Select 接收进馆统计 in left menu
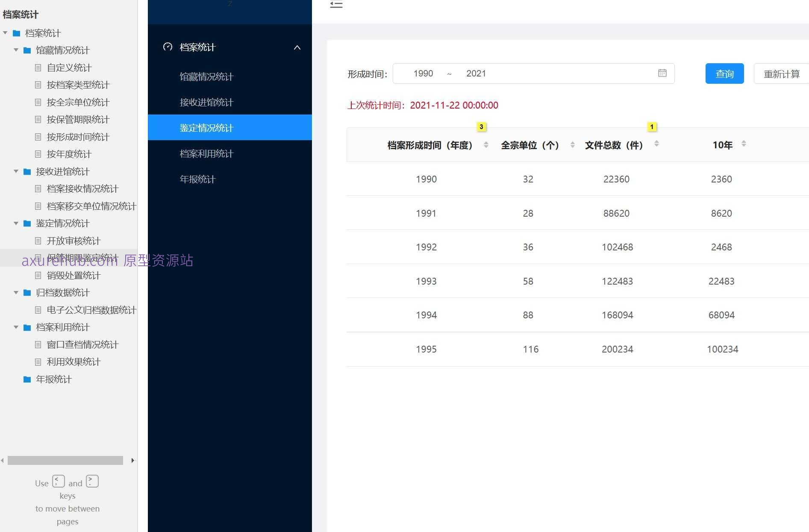 point(206,102)
